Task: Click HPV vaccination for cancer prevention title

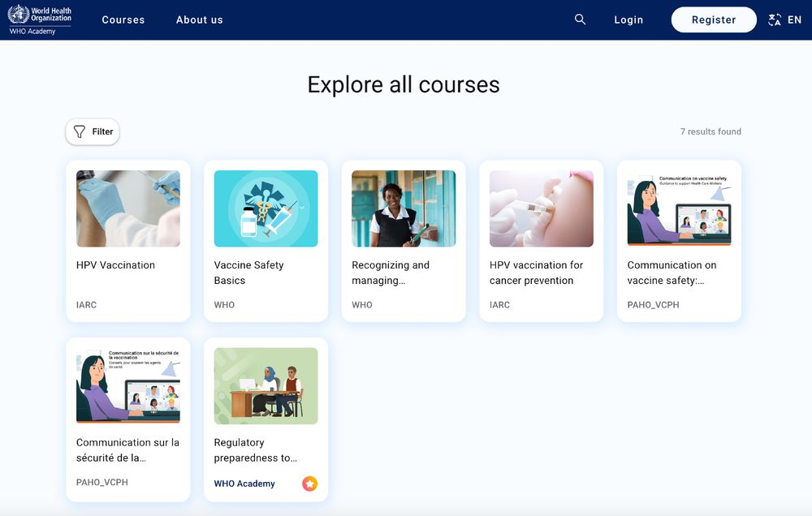Action: click(536, 273)
